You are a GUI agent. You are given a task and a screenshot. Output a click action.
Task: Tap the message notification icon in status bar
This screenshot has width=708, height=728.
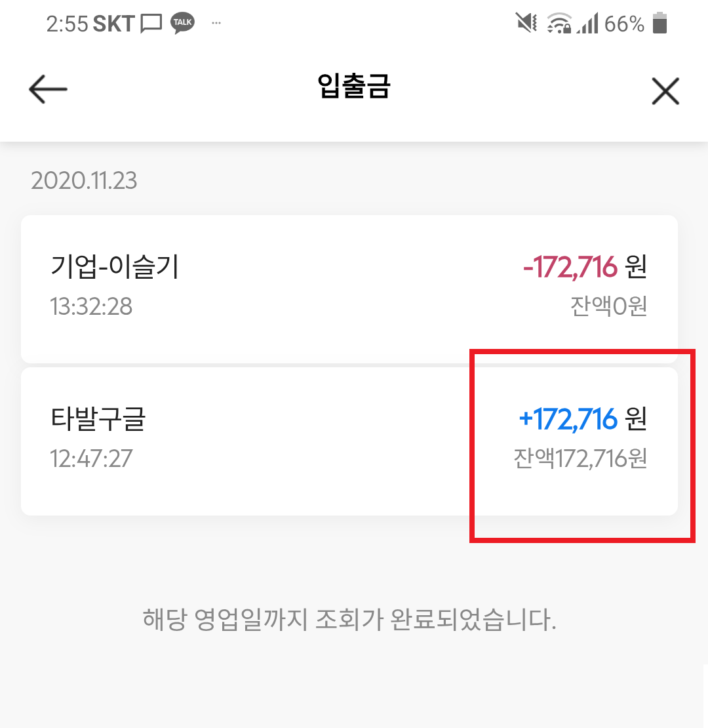tap(151, 24)
